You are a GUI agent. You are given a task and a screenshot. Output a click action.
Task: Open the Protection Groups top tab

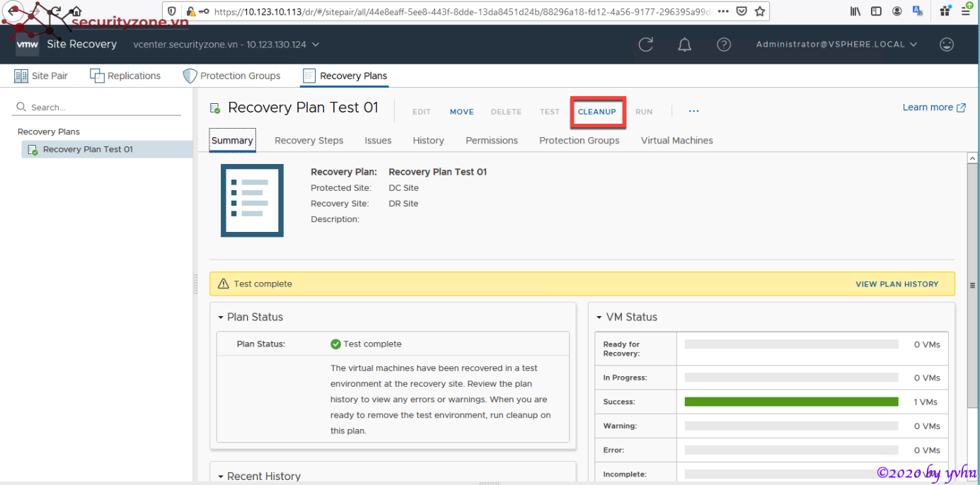(231, 76)
